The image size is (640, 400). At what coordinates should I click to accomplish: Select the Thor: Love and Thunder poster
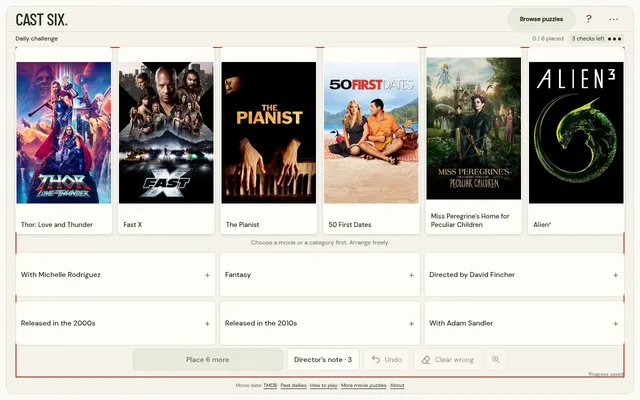pyautogui.click(x=64, y=133)
